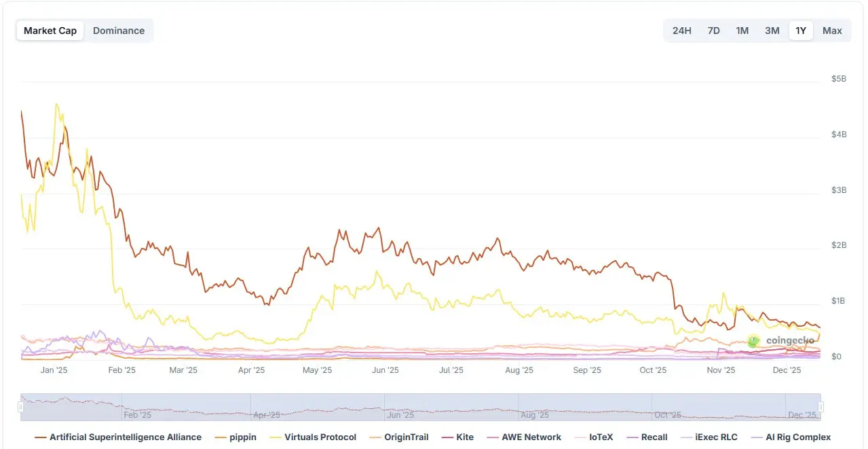Select the 3M timeframe option
Screen dimensions: 868x449
pos(772,30)
